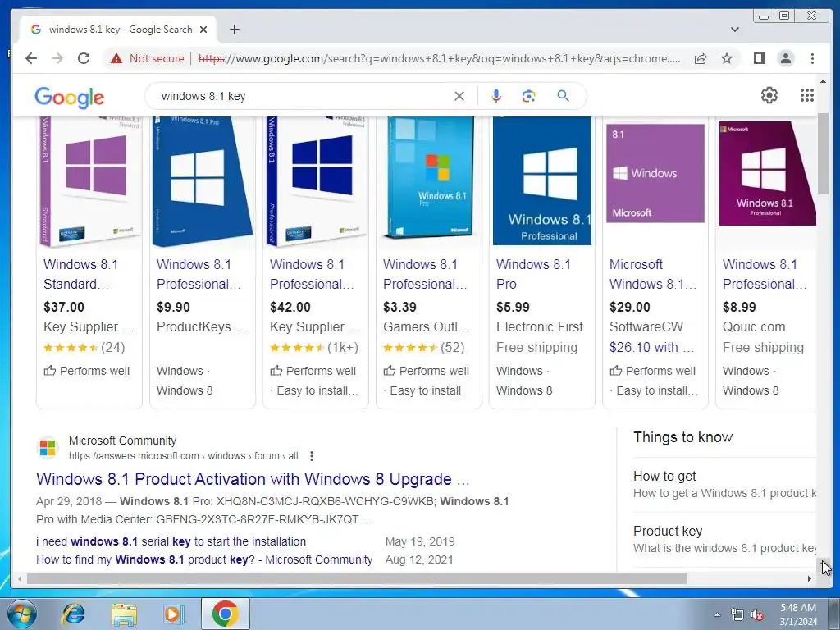This screenshot has width=840, height=630.
Task: Click Key Supplier seller on $37.00 card
Action: [x=89, y=326]
